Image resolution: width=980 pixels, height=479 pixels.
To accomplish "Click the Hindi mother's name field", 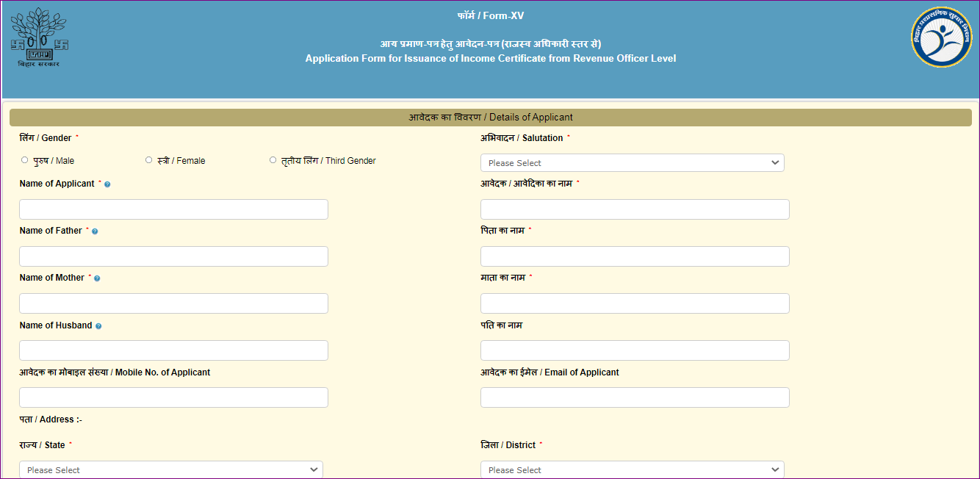I will click(634, 303).
